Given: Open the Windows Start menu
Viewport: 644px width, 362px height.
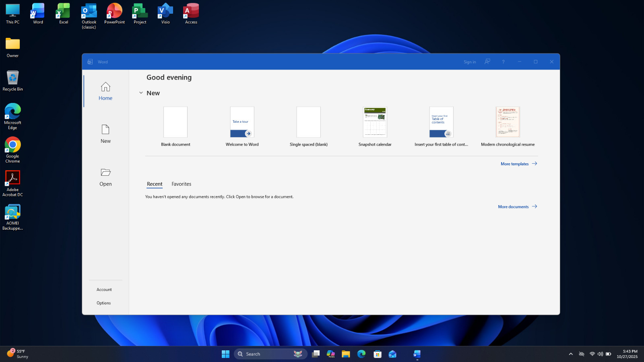Looking at the screenshot, I should click(225, 354).
